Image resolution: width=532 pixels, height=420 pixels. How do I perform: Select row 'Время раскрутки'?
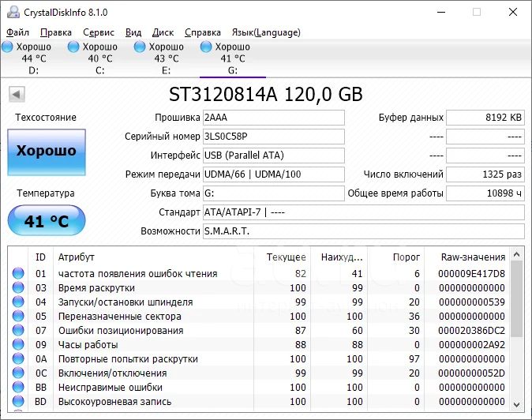click(259, 287)
